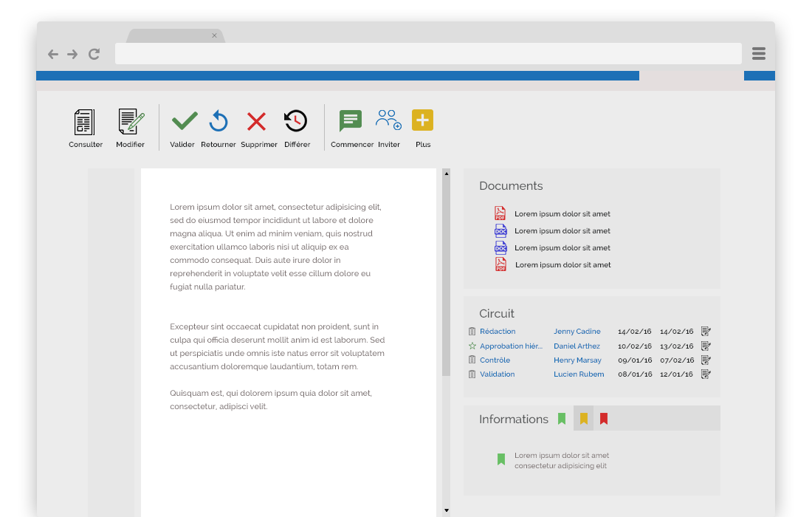This screenshot has width=812, height=517.
Task: Click the Daniel Arthez name link
Action: pyautogui.click(x=577, y=346)
